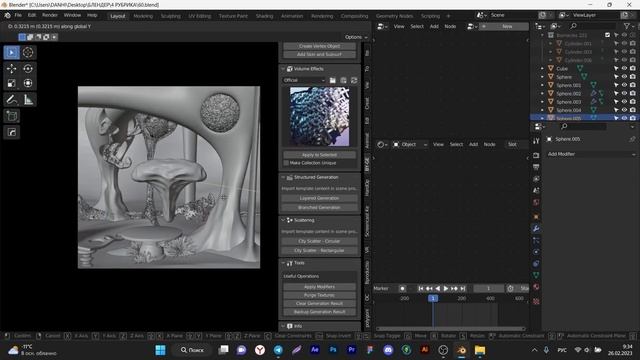Hide Sphere.004 via its eye icon

(x=624, y=110)
